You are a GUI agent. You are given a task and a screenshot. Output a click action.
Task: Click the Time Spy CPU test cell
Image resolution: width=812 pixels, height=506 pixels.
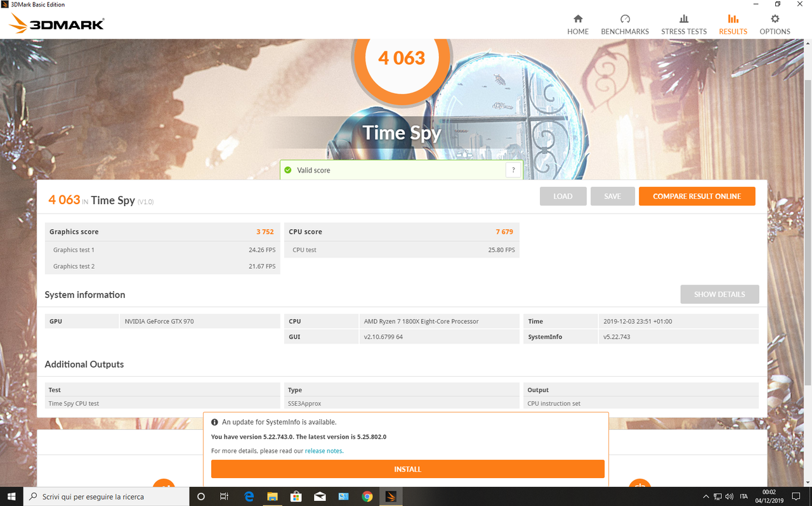(x=162, y=403)
